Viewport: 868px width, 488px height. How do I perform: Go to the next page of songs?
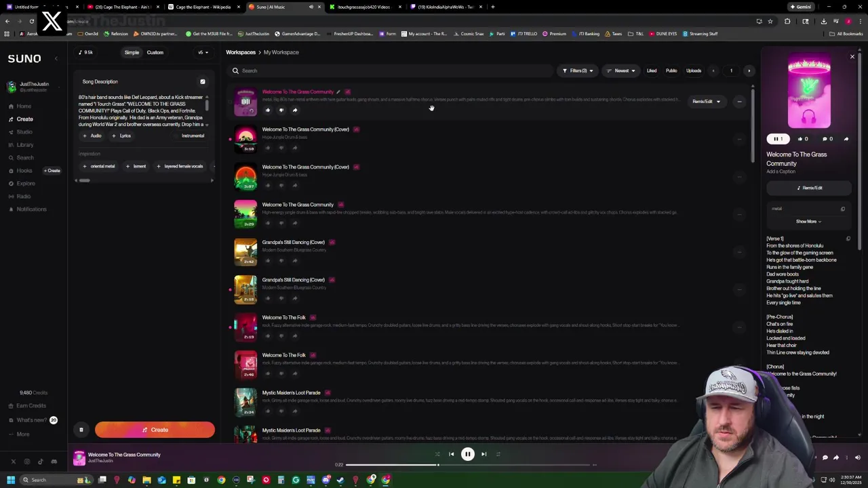pos(749,70)
